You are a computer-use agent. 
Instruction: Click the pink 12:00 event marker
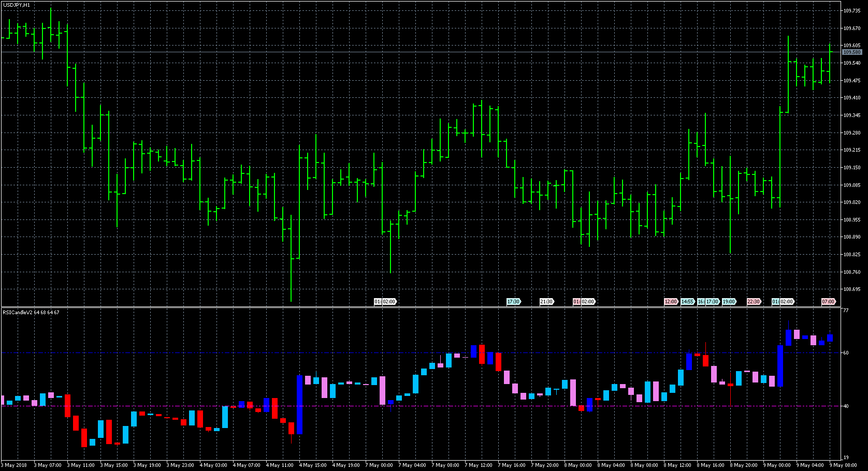click(x=671, y=302)
